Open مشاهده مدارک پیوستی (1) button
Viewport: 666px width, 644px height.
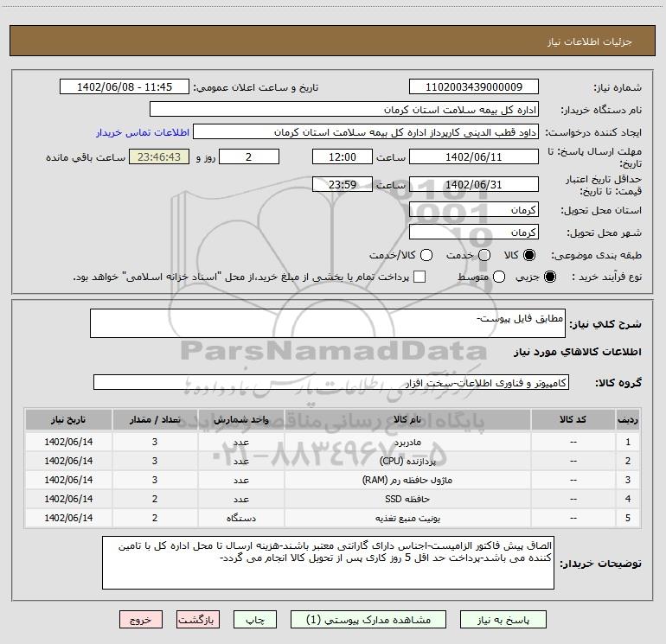tap(368, 620)
